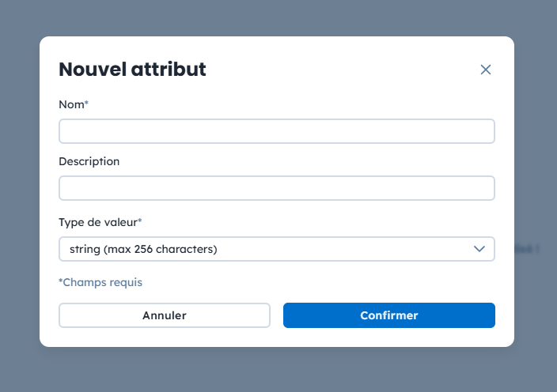Screen dimensions: 557x392
Task: Click the required asterisk beside Nom
Action: (86, 104)
